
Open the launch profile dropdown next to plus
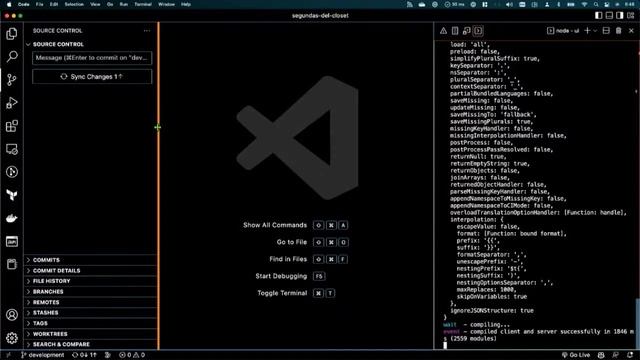(x=595, y=31)
